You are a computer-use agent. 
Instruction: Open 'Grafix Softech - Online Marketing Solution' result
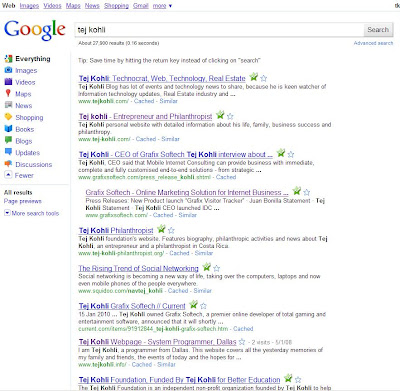(187, 192)
